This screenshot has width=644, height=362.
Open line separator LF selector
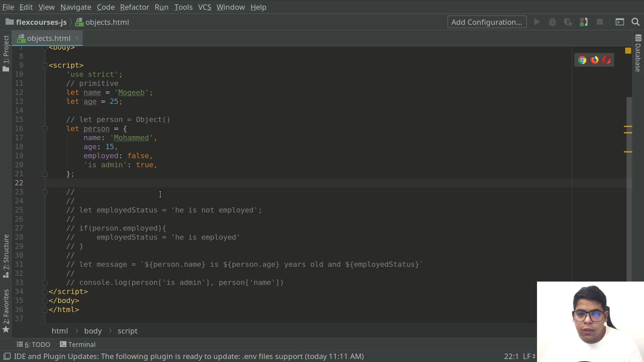point(529,356)
